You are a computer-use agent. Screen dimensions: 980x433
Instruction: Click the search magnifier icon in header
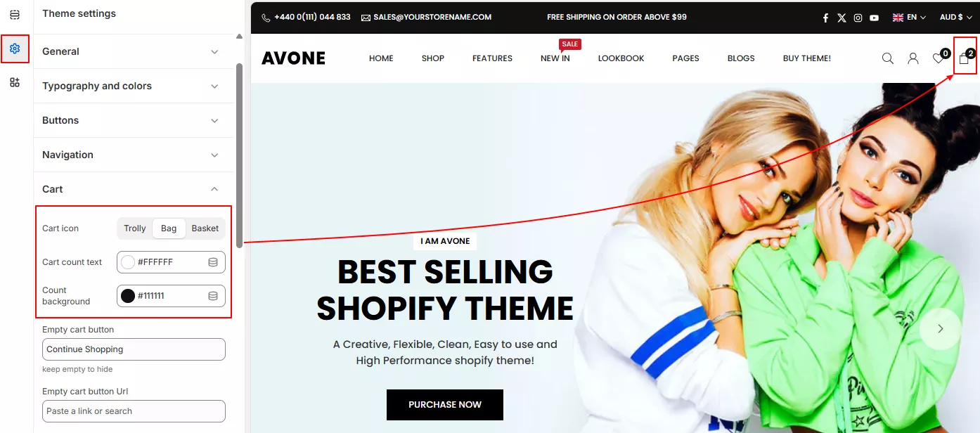click(888, 58)
